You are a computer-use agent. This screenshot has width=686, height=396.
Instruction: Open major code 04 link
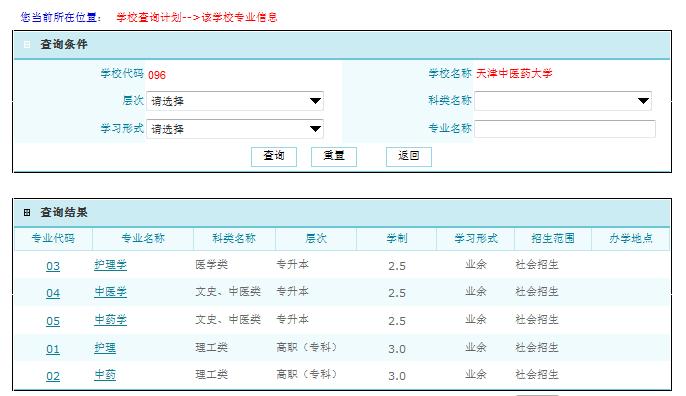point(53,293)
